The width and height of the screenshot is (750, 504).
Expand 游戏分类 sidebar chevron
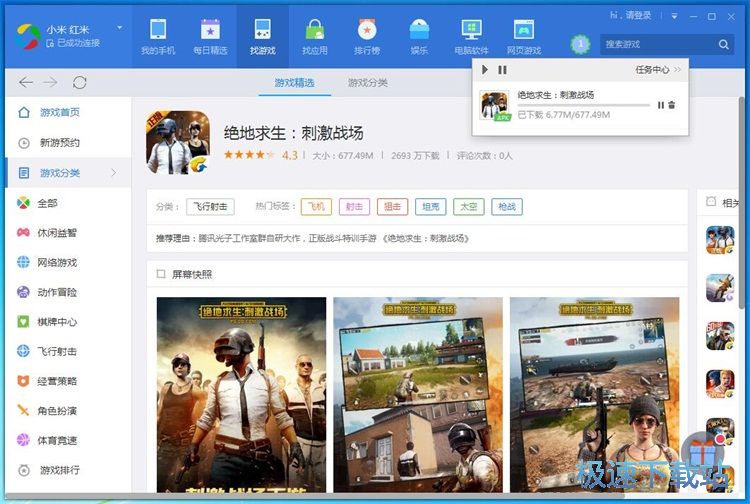click(x=114, y=173)
